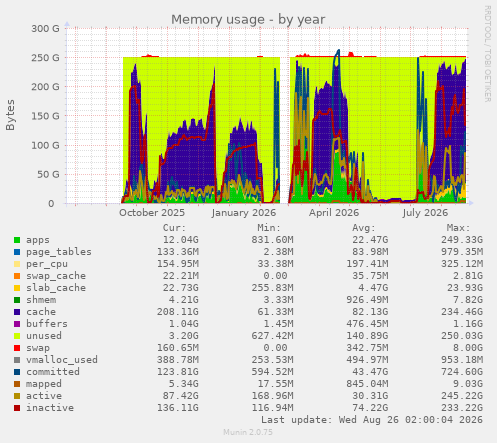Click inactive current value 136.11G
The height and width of the screenshot is (443, 497).
click(178, 408)
